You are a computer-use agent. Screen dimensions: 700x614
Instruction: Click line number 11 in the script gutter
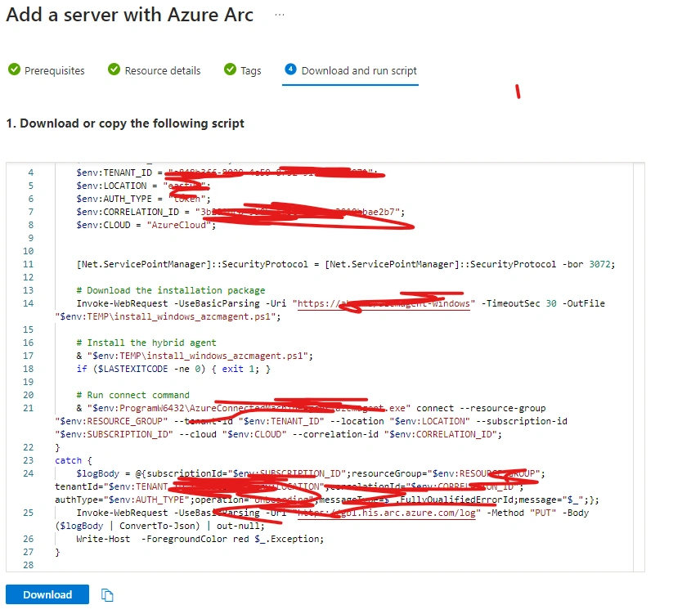tap(28, 264)
